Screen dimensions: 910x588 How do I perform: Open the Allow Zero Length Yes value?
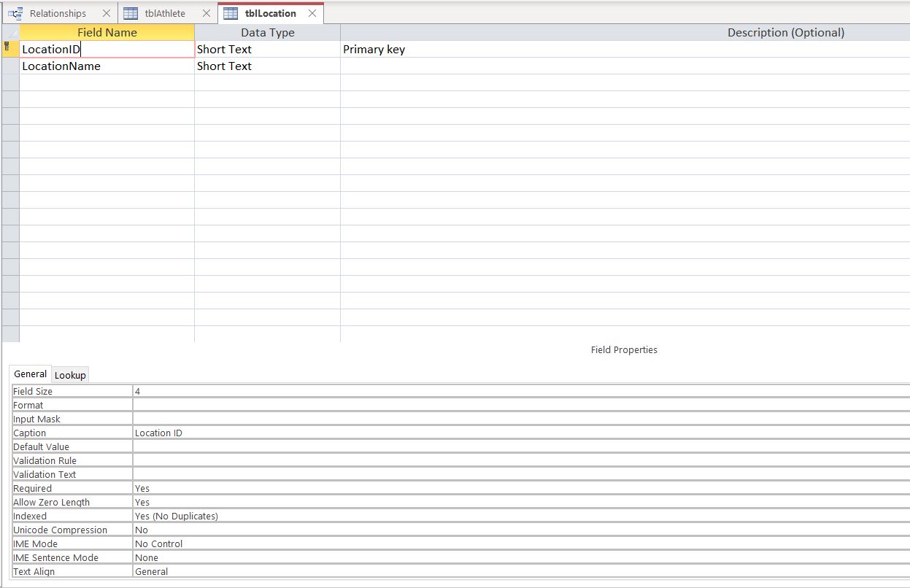coord(521,502)
